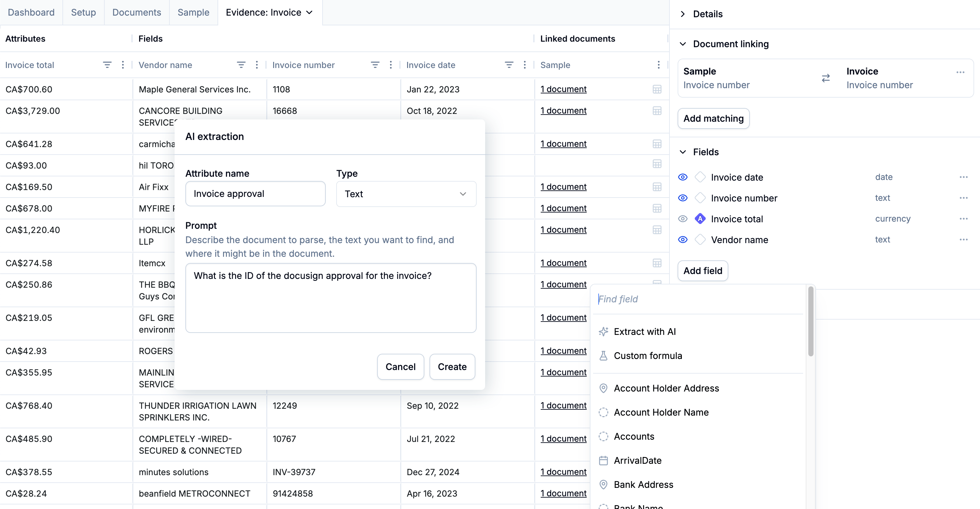Open Invoice total column options menu
This screenshot has height=509, width=980.
(x=123, y=65)
